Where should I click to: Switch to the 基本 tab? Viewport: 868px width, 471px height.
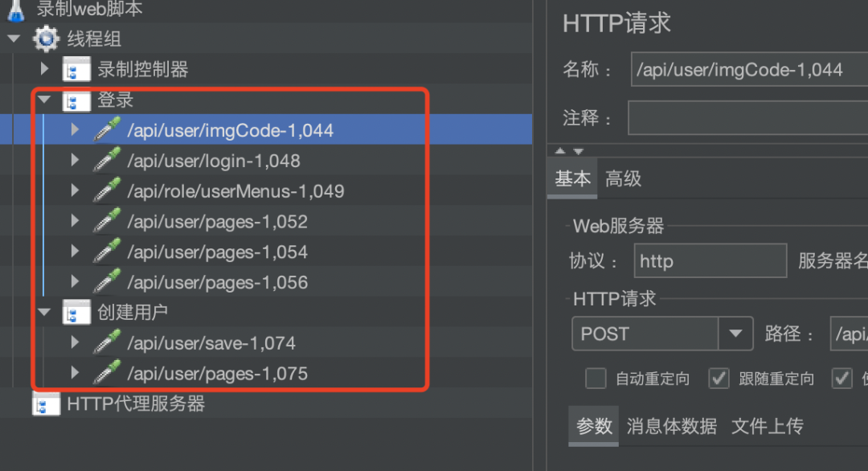(572, 178)
